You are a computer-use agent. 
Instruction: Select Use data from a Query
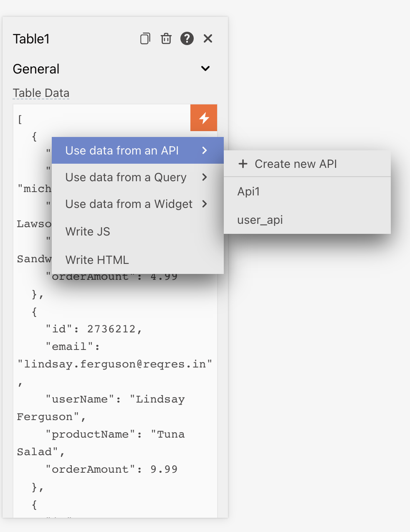click(x=138, y=177)
